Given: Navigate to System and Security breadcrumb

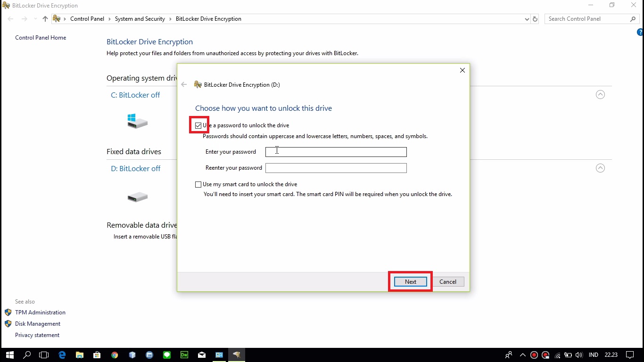Looking at the screenshot, I should pos(140,19).
